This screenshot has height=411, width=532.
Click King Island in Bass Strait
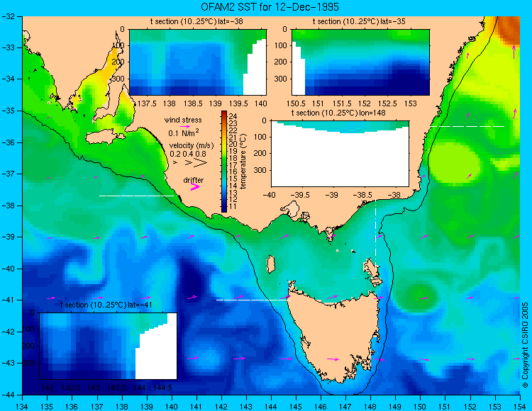pyautogui.click(x=270, y=264)
